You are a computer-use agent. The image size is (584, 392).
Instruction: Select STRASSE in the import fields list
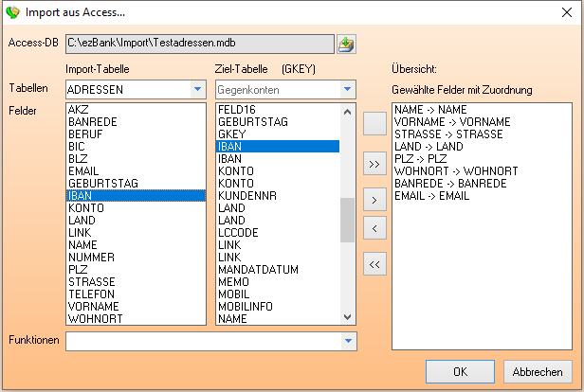pos(136,281)
